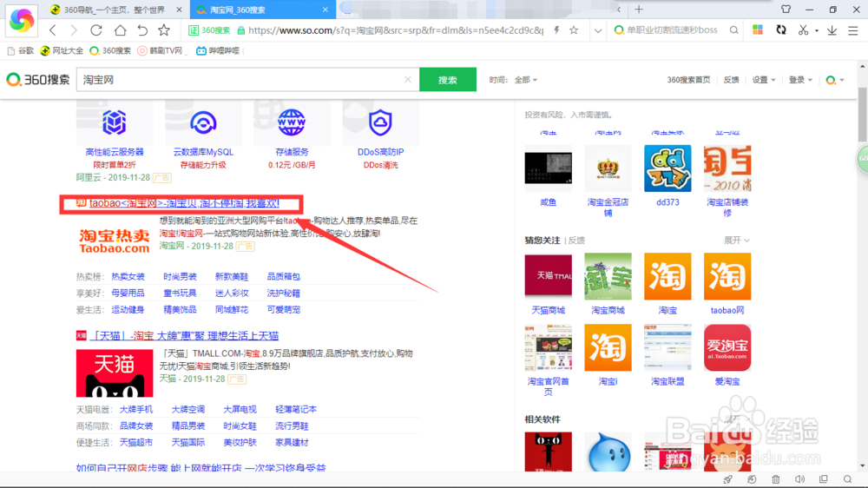Click the 天猫 cat logo thumbnail

point(115,373)
